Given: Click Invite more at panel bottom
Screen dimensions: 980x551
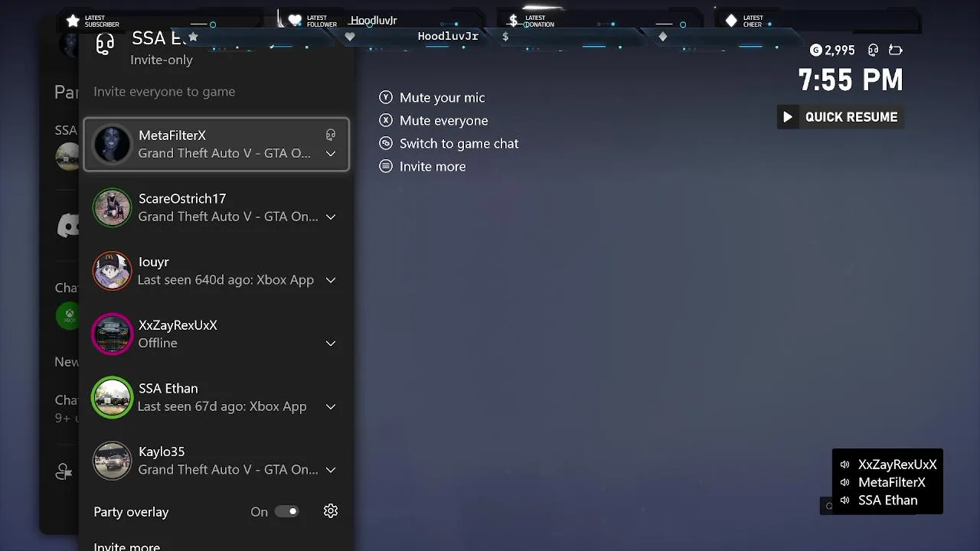Looking at the screenshot, I should point(127,546).
